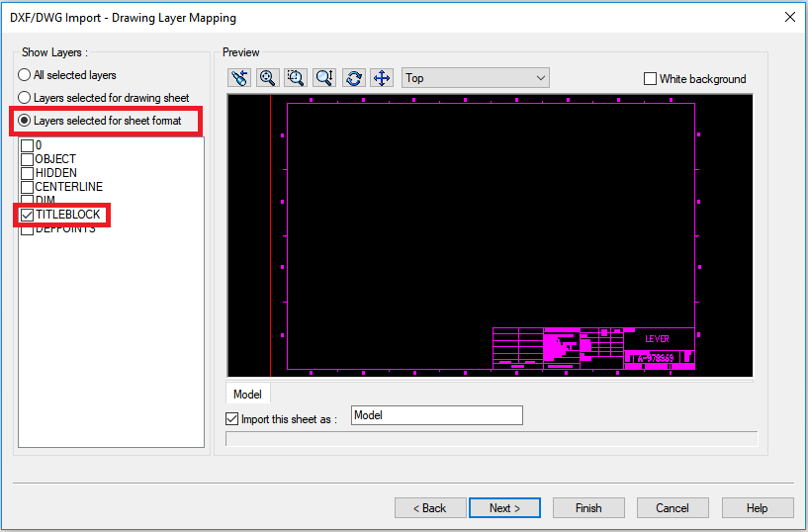Screen dimensions: 808x532
Task: Proceed with the Next button
Action: tap(505, 508)
